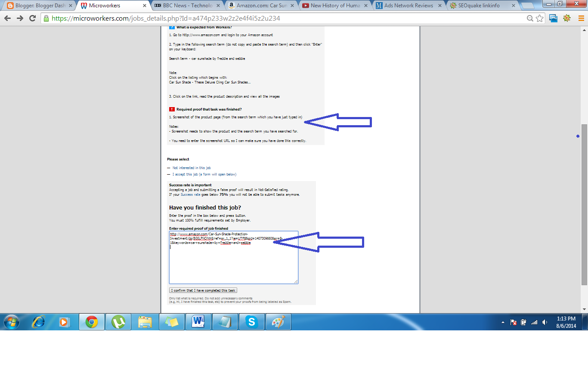Click the Chrome taskbar icon
This screenshot has width=588, height=388.
92,322
